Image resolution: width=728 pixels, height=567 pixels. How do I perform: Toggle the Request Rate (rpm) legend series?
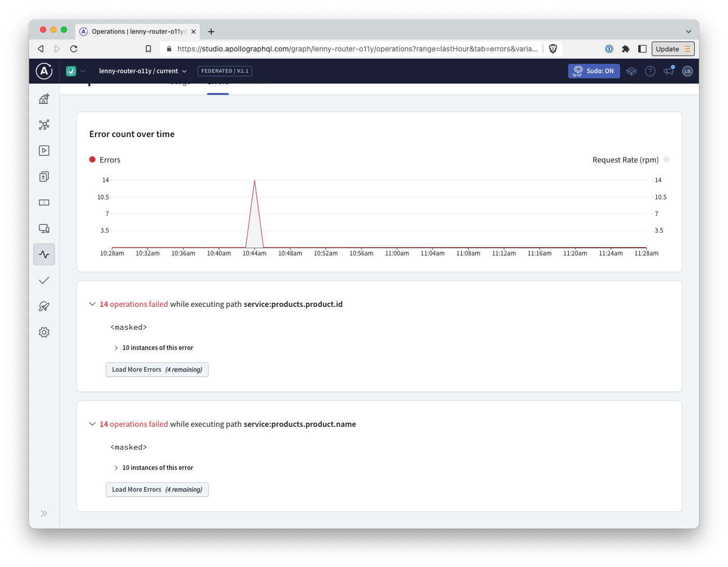[x=631, y=160]
